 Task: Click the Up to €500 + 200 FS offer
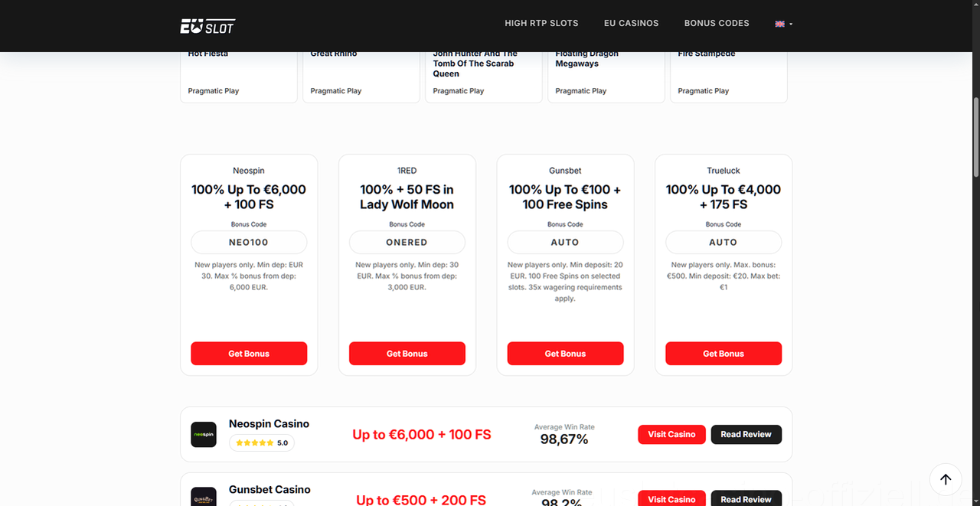point(421,499)
